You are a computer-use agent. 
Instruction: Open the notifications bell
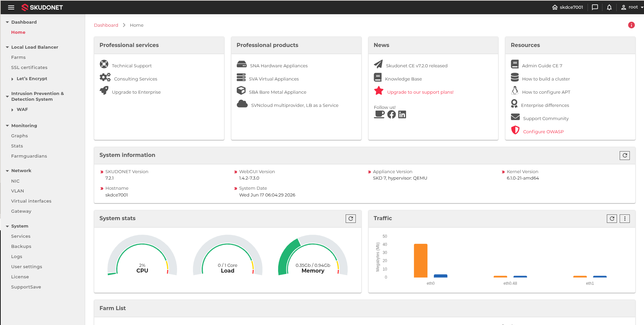[609, 7]
